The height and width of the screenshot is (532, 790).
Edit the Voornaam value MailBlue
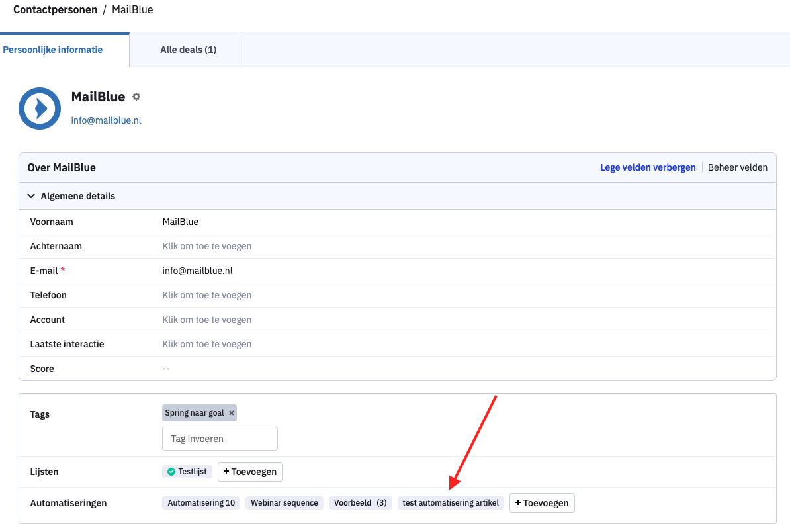[x=181, y=222]
